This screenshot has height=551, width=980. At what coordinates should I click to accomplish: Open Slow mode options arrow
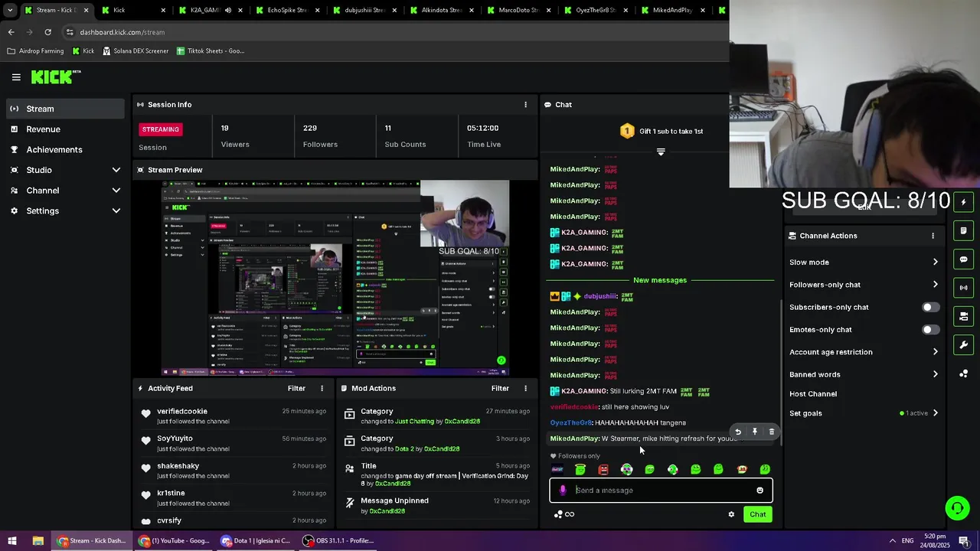pos(935,262)
